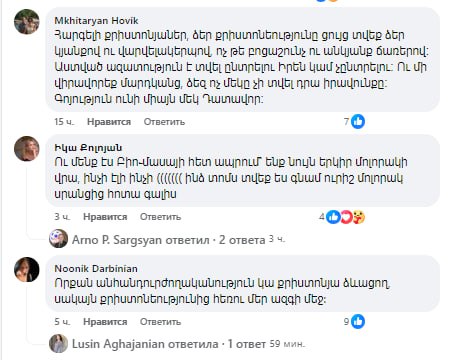464x360 pixels.
Task: Open the Noonik Darbinian name link
Action: pos(96,269)
